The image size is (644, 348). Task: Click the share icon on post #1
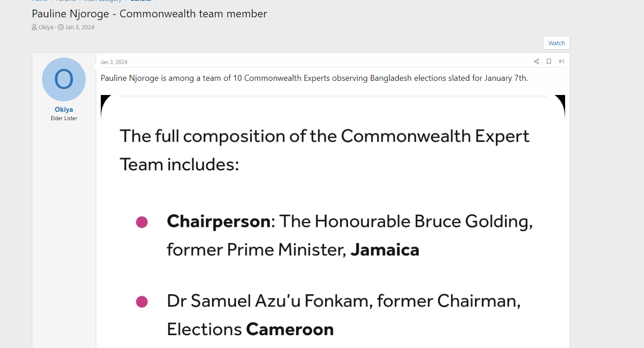pos(536,62)
